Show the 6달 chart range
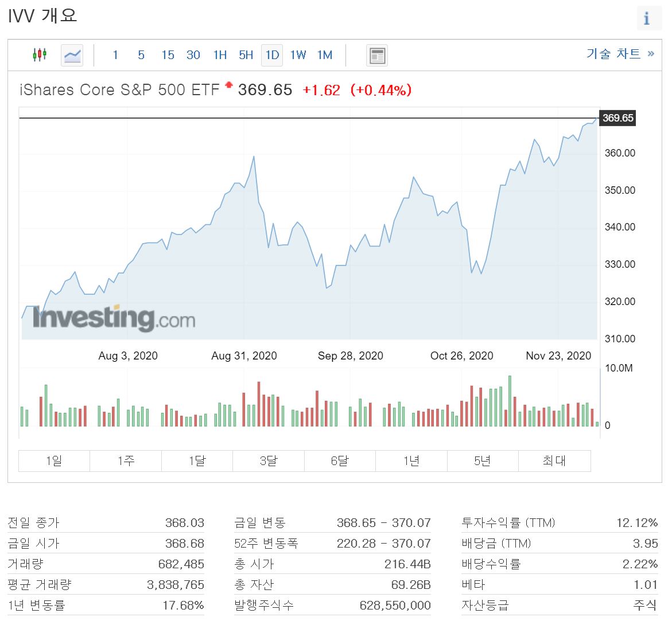Viewport: 672px width, 621px height. pos(340,460)
